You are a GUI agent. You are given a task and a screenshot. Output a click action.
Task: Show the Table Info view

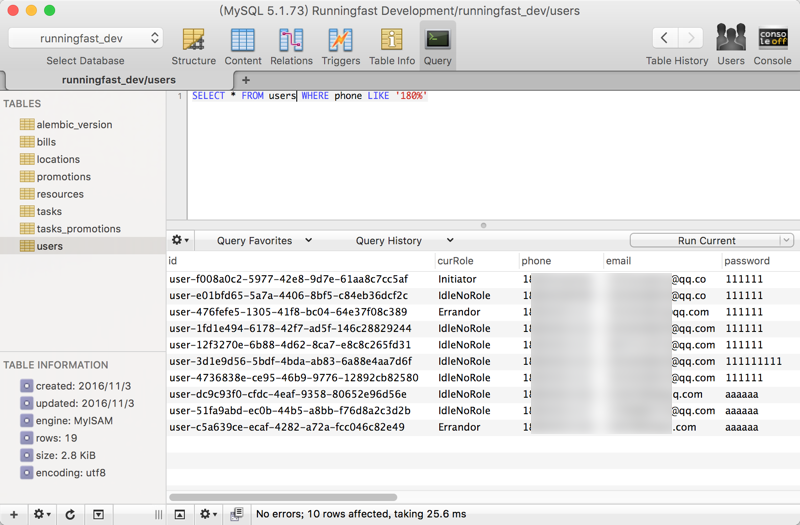point(392,47)
